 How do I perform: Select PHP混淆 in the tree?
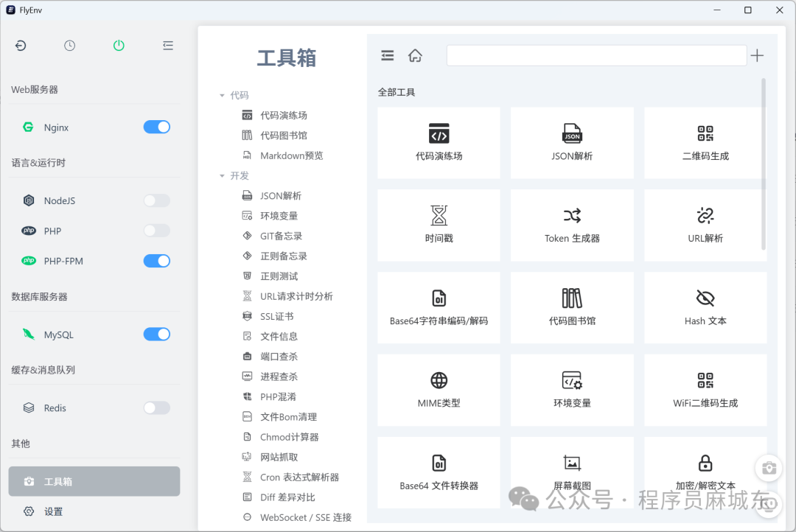[278, 397]
